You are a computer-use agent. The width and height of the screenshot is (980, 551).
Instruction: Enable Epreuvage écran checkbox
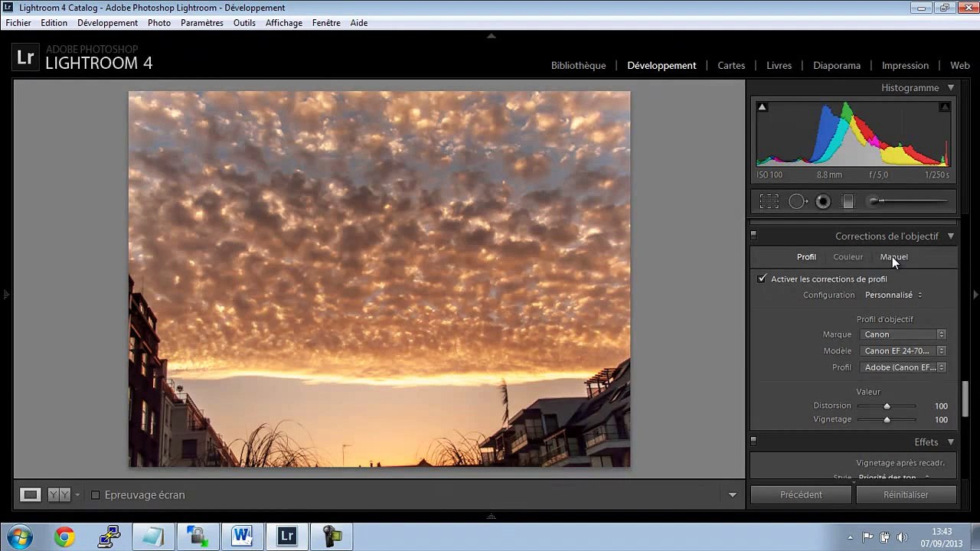[x=96, y=495]
